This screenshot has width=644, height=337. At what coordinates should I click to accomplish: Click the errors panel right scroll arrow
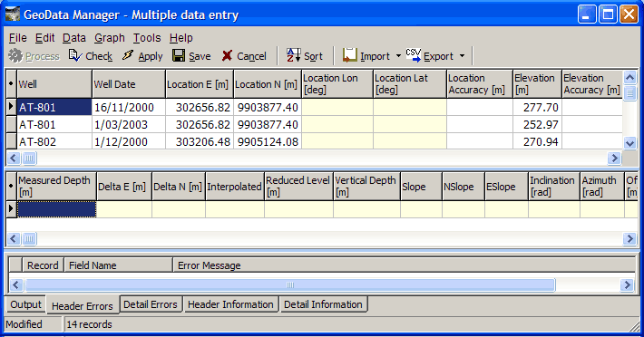[x=627, y=284]
